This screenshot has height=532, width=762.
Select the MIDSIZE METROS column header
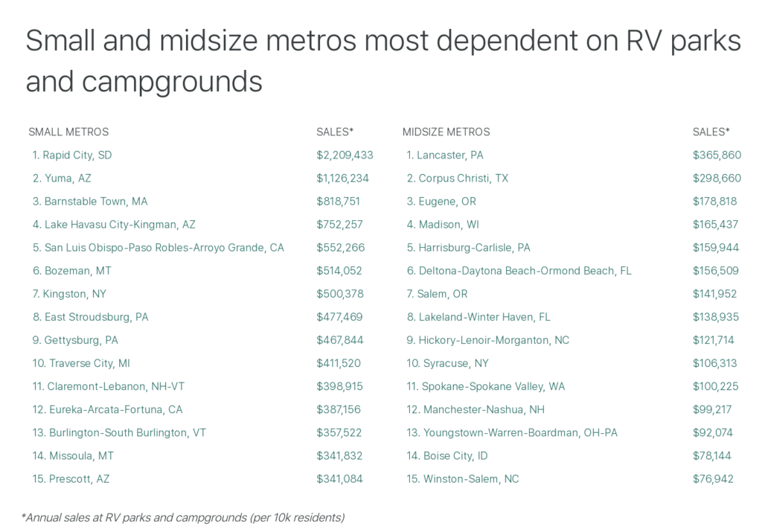(446, 132)
